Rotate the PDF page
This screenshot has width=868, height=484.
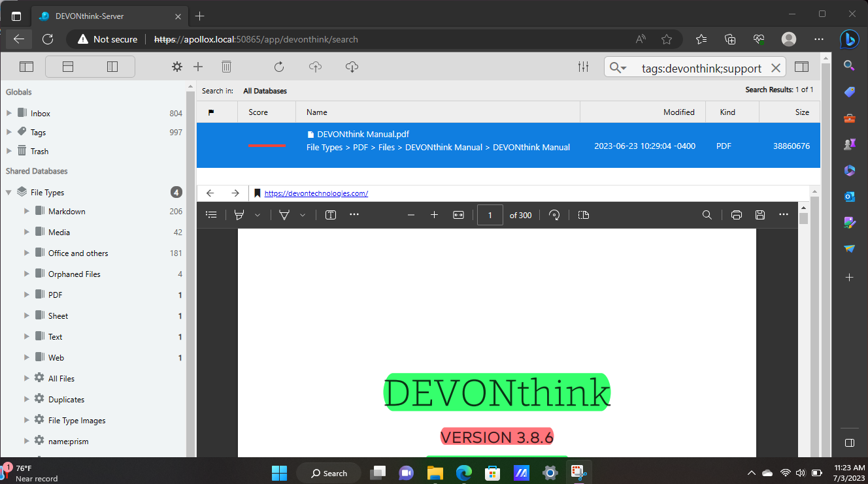pyautogui.click(x=554, y=215)
